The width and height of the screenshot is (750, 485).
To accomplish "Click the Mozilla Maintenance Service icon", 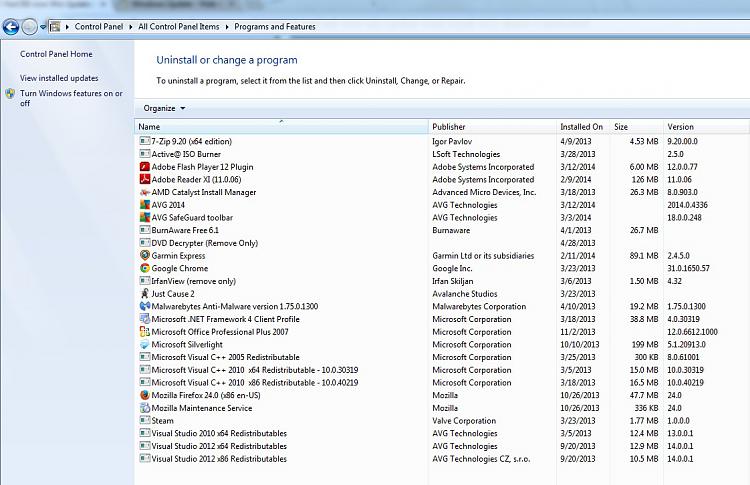I will click(144, 408).
